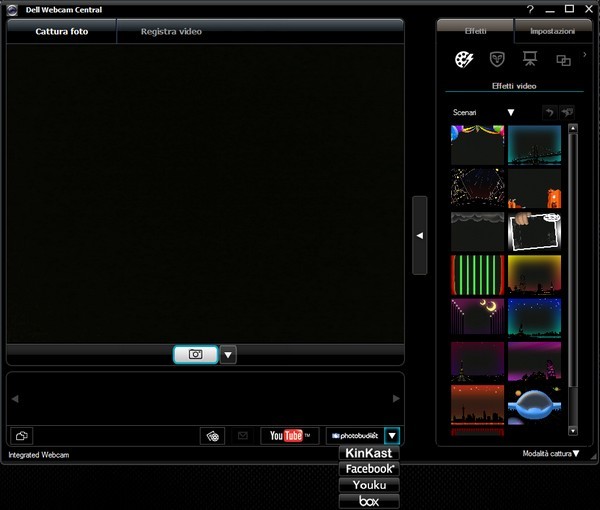Select the green striped curtain scene thumbnail
The image size is (600, 510).
point(477,274)
